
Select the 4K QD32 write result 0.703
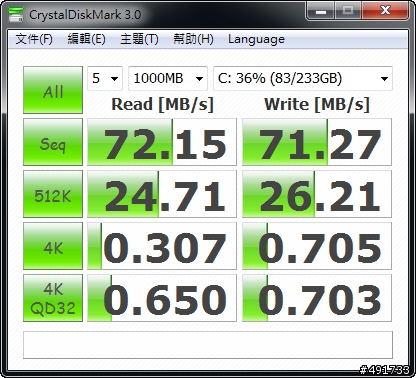pos(317,298)
